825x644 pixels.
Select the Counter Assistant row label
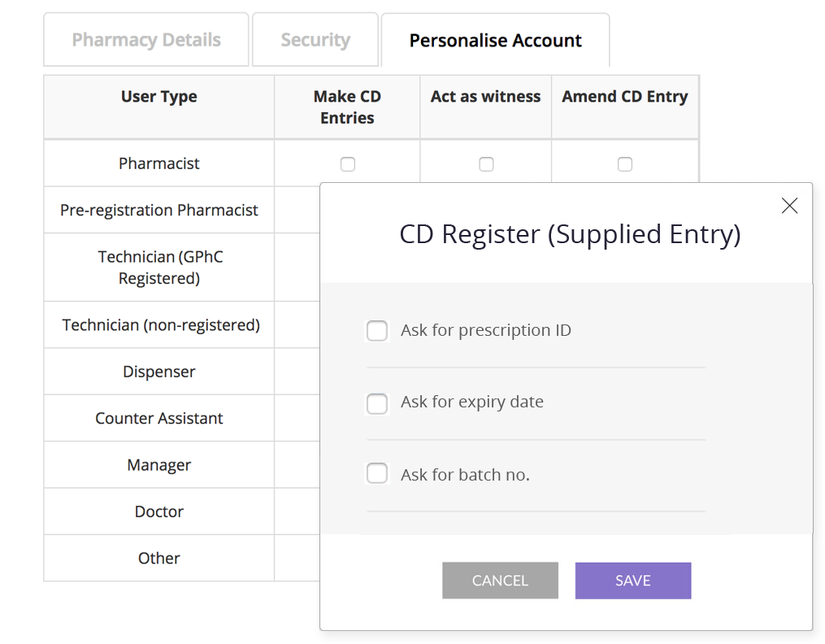point(159,418)
